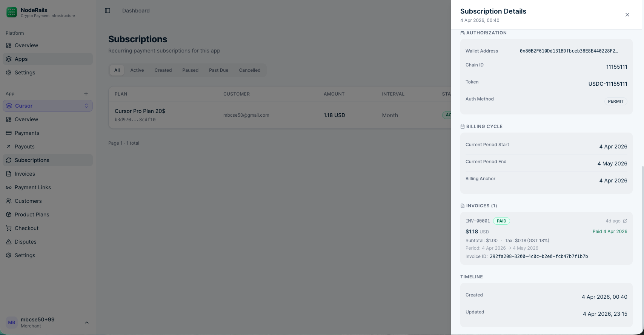This screenshot has width=644, height=335.
Task: Open the Cursor app selector dropdown
Action: (x=48, y=106)
